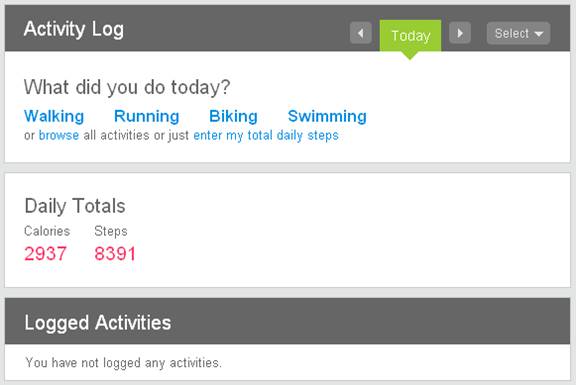The height and width of the screenshot is (385, 576).
Task: Follow the browse all activities link
Action: click(x=59, y=135)
